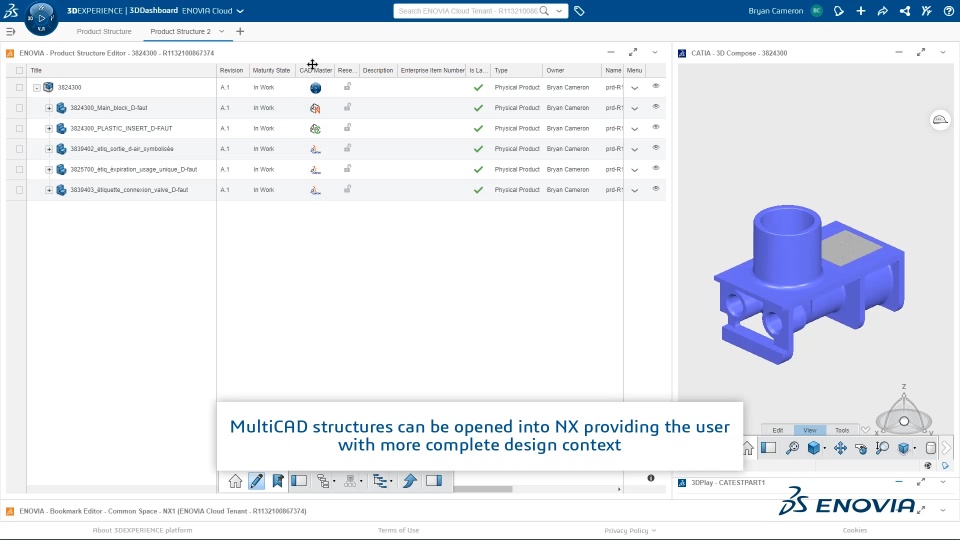Check the box for 3824300_Main_block_D-faut
The image size is (960, 540).
(x=20, y=108)
